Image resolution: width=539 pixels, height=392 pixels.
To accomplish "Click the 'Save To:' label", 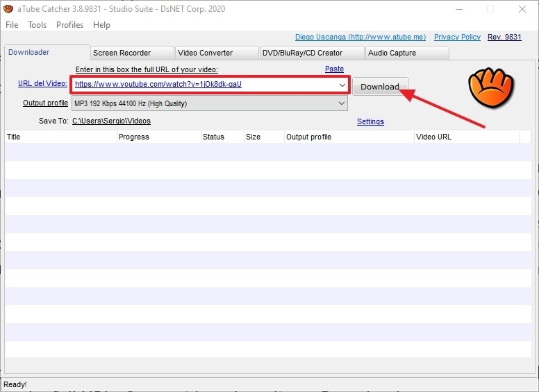I will click(53, 121).
